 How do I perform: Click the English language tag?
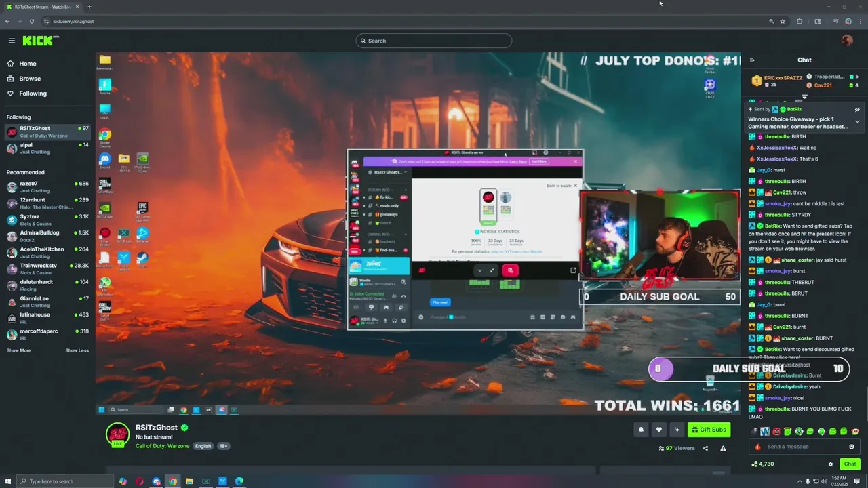(x=203, y=446)
